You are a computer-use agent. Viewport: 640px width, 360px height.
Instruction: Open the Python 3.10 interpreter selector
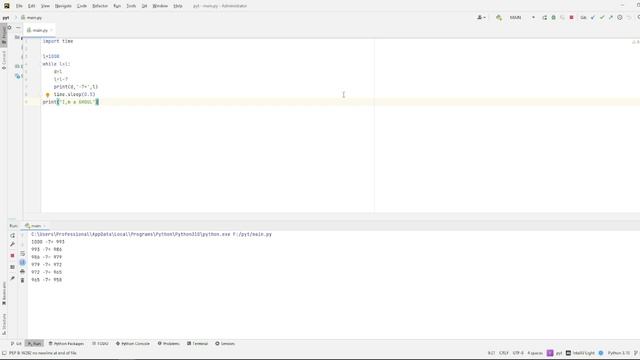(x=619, y=353)
